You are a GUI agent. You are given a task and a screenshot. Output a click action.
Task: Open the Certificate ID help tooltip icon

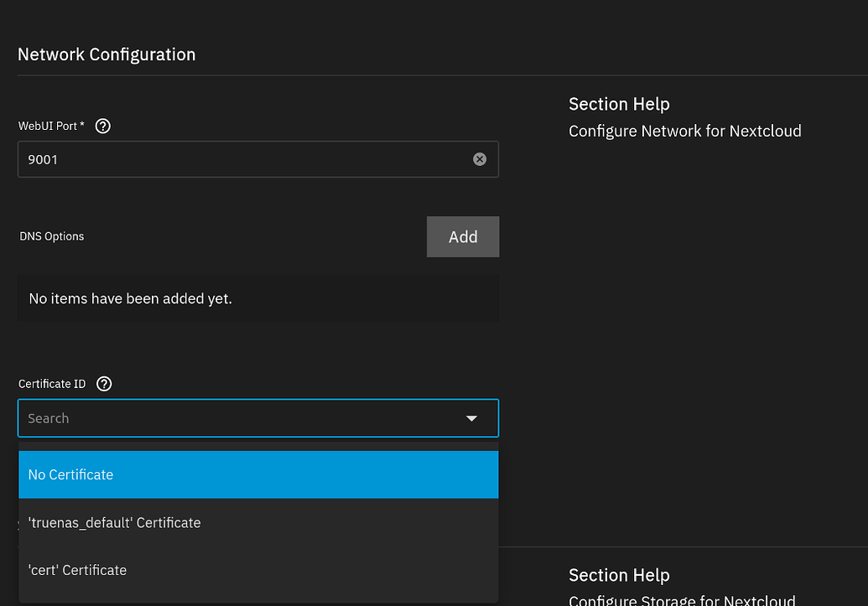tap(104, 384)
